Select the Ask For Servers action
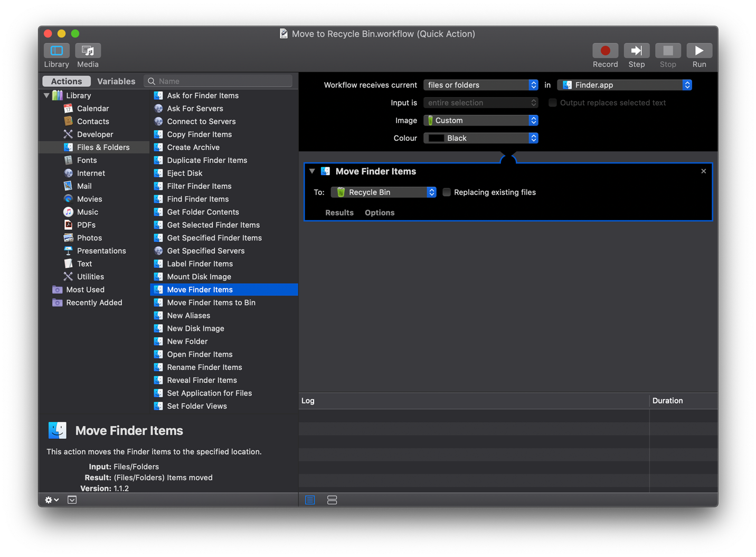 (224, 108)
